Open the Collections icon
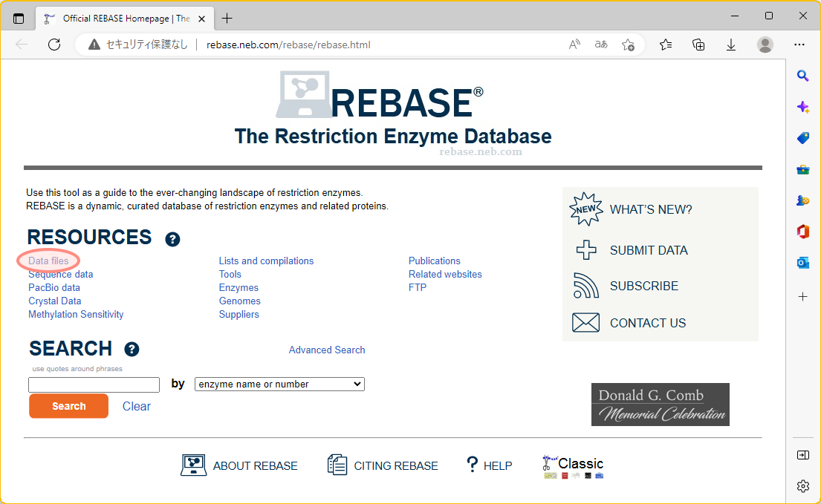Image resolution: width=821 pixels, height=504 pixels. [x=698, y=45]
